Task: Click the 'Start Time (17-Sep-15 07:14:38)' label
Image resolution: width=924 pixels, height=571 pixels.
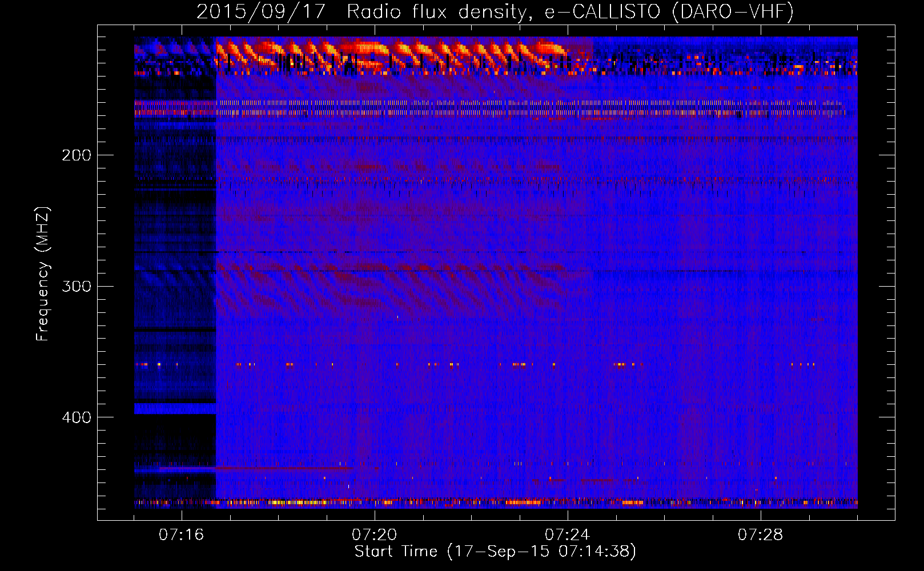Action: coord(495,552)
